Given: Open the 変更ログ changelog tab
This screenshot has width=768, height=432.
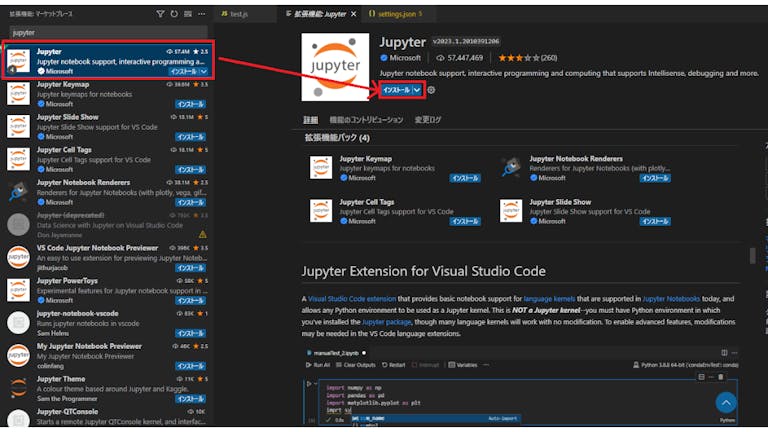Looking at the screenshot, I should pyautogui.click(x=428, y=120).
